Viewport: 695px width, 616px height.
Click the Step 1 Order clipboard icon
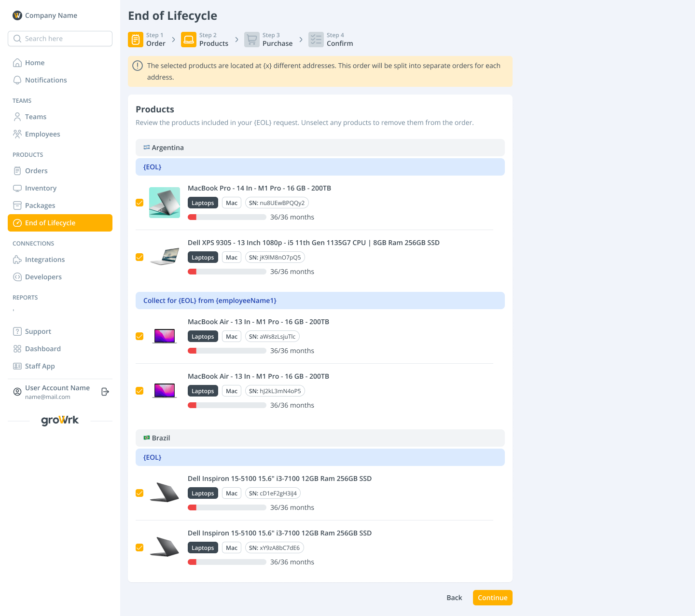pyautogui.click(x=136, y=40)
